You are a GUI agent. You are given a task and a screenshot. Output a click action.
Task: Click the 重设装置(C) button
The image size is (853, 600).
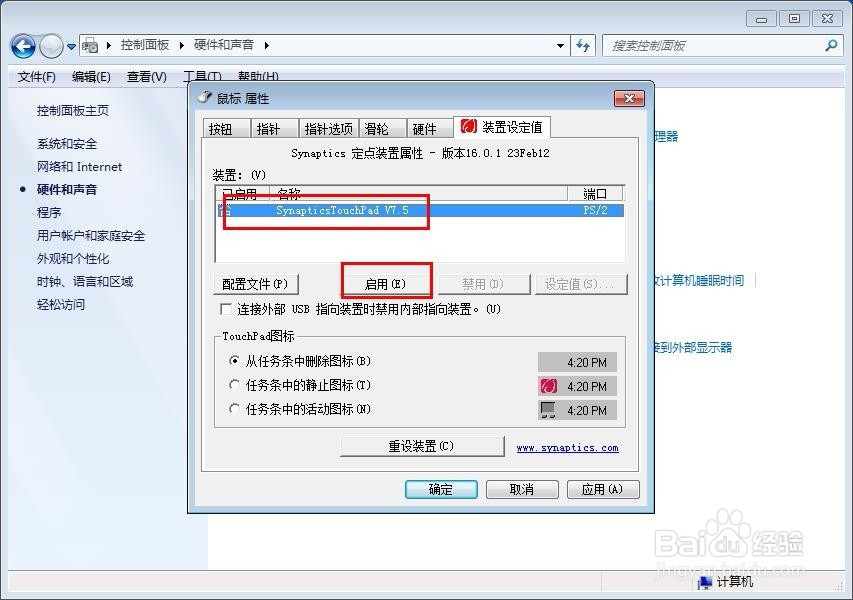422,446
